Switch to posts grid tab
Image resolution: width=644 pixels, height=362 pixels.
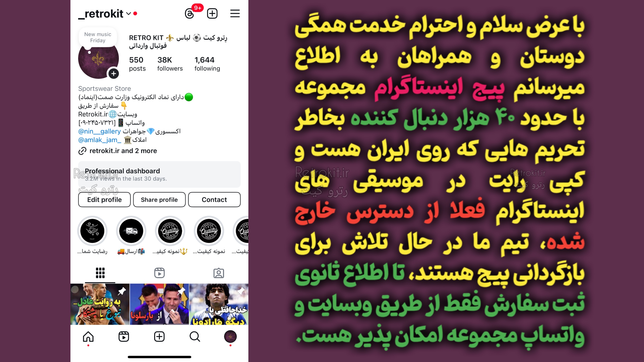100,273
